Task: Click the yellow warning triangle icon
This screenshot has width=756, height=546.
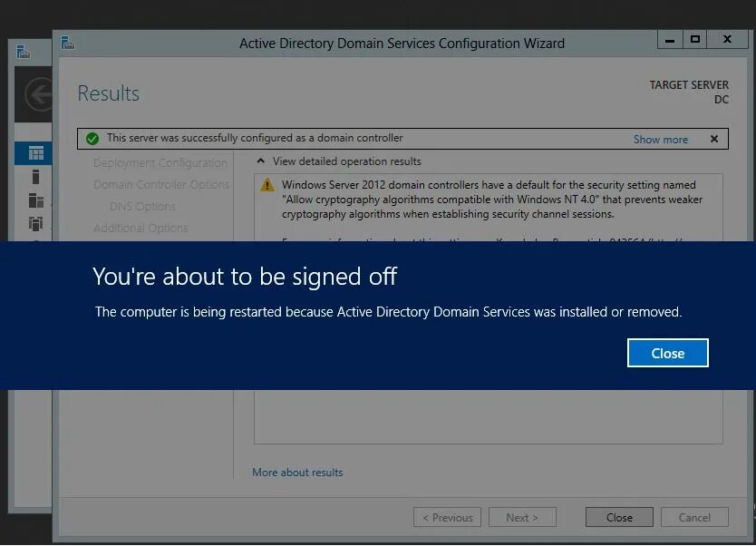Action: click(267, 185)
